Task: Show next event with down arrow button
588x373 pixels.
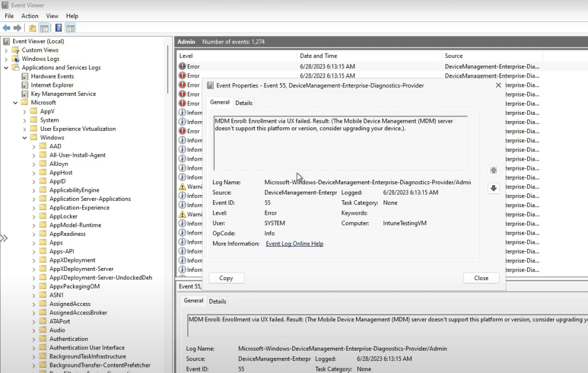Action: [x=493, y=188]
